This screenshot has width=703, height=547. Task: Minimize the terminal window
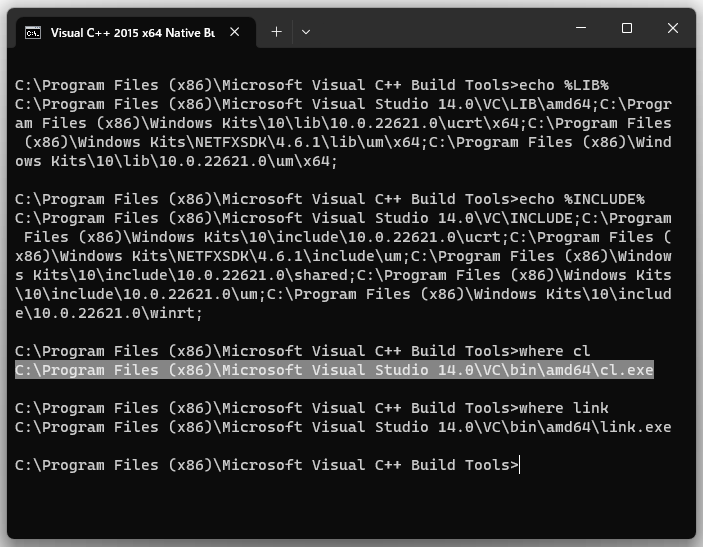coord(581,28)
